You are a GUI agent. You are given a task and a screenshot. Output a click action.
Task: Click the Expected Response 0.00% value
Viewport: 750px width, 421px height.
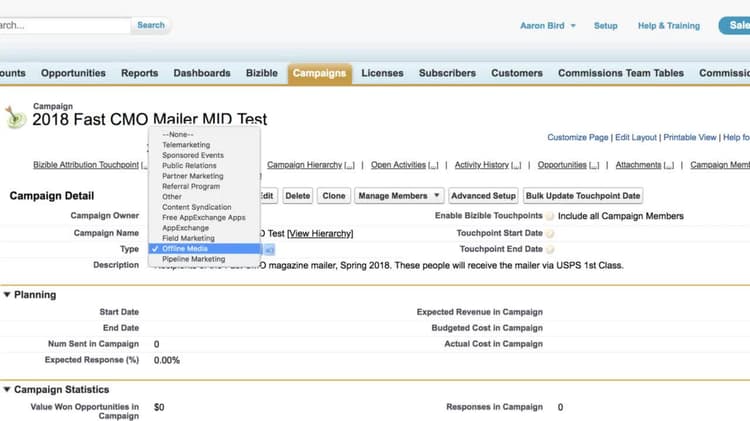pos(167,360)
